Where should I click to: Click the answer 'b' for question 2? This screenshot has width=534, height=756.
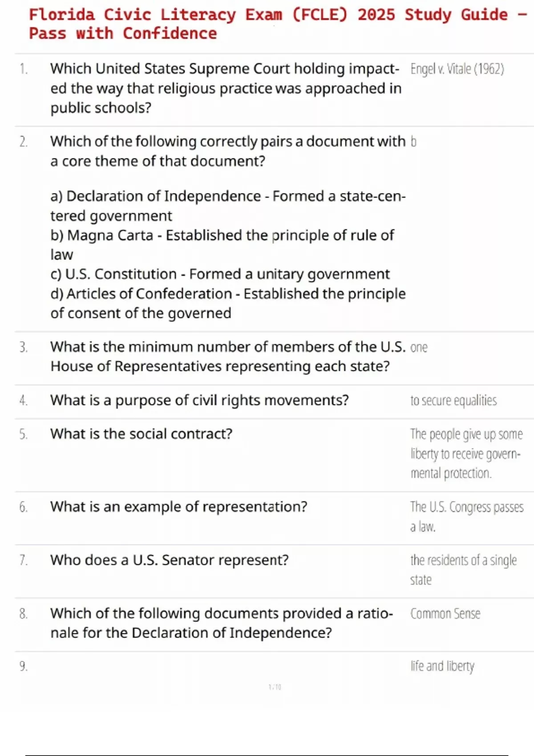[x=413, y=142]
